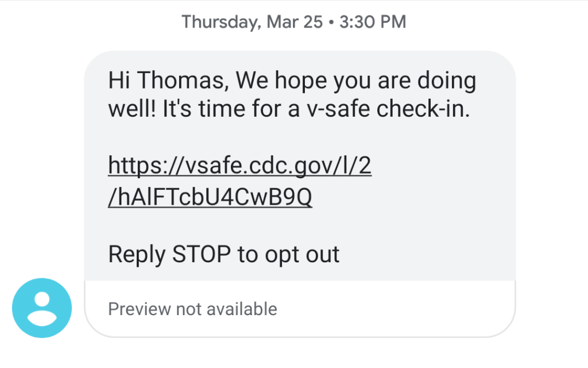Open the vsafe.cdc.gov check-in link
The image size is (588, 368).
point(239,167)
